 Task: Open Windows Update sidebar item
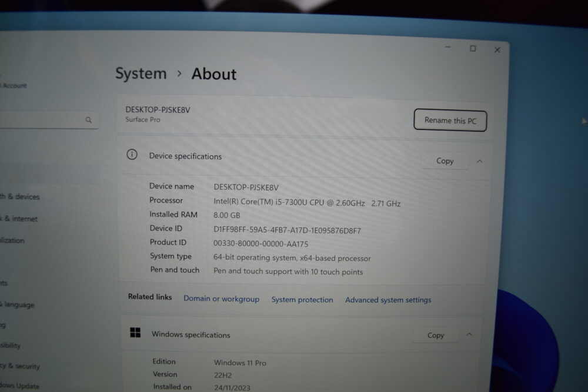pos(19,386)
